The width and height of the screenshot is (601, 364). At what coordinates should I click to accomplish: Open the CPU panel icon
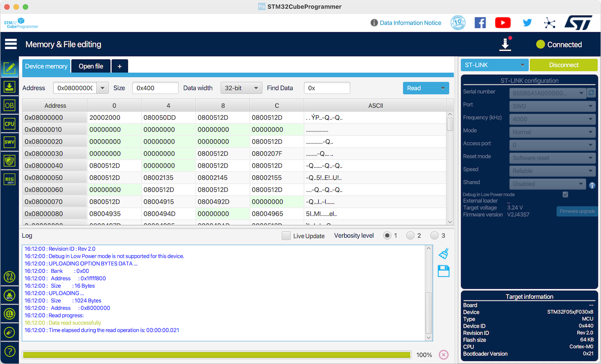pyautogui.click(x=9, y=124)
